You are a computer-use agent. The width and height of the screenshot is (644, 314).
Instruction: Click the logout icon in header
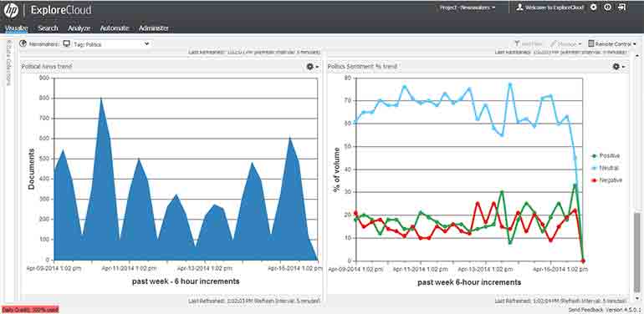pyautogui.click(x=621, y=8)
